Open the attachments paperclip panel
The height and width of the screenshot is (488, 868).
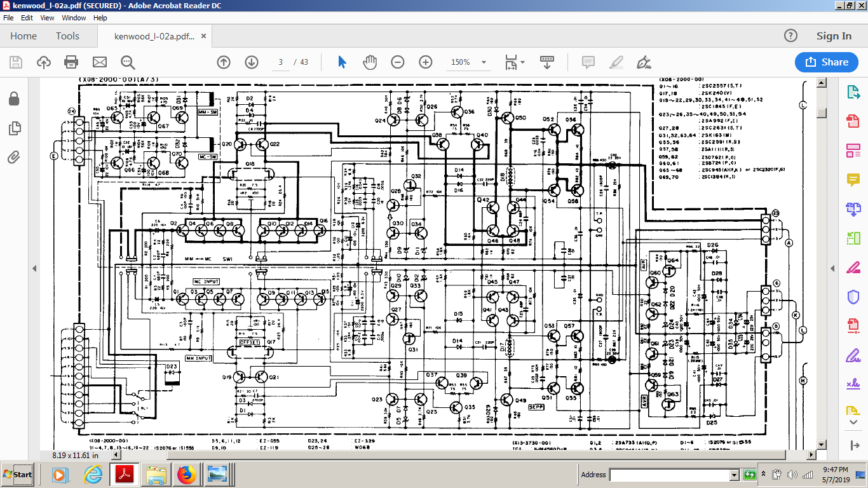(x=14, y=157)
